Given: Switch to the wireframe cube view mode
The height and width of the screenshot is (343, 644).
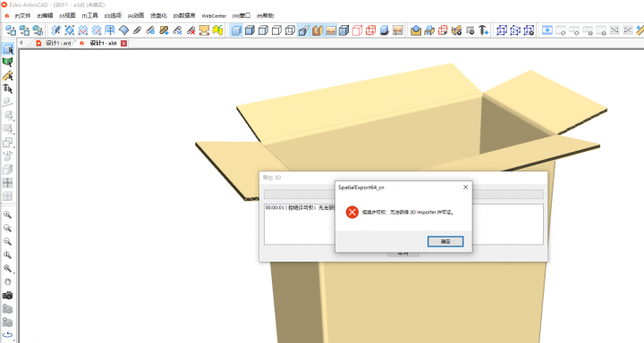Looking at the screenshot, I should (291, 30).
